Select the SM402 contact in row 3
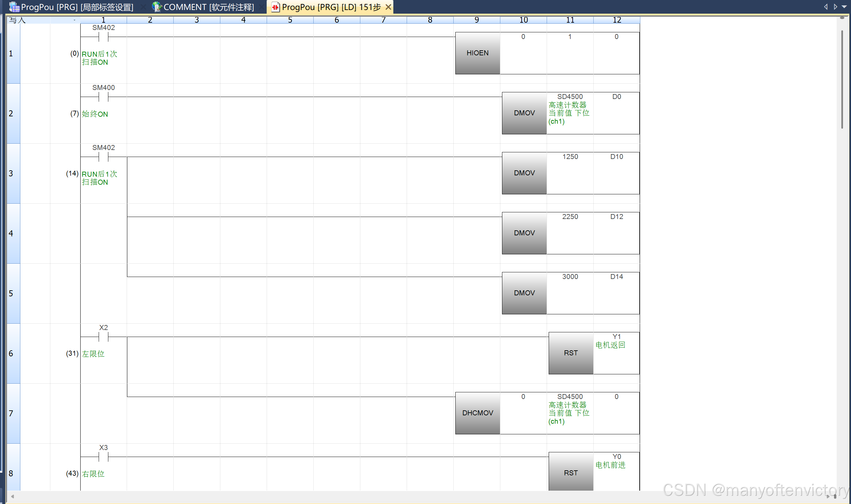Screen dimensions: 851x504 (104, 157)
